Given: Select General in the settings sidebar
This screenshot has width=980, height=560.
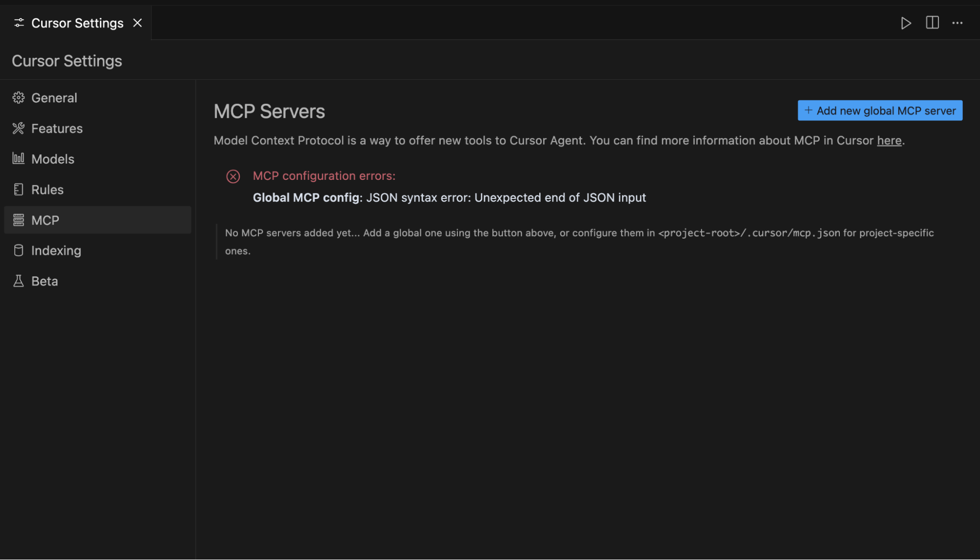Looking at the screenshot, I should click(54, 97).
